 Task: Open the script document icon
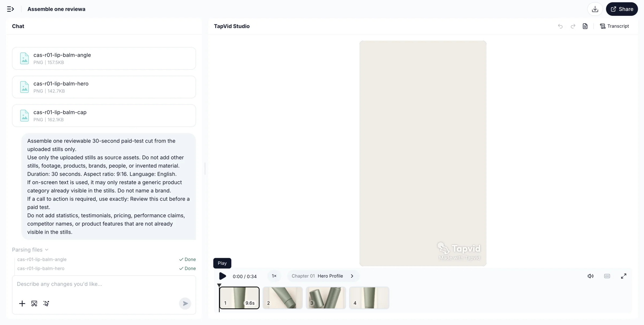(585, 26)
